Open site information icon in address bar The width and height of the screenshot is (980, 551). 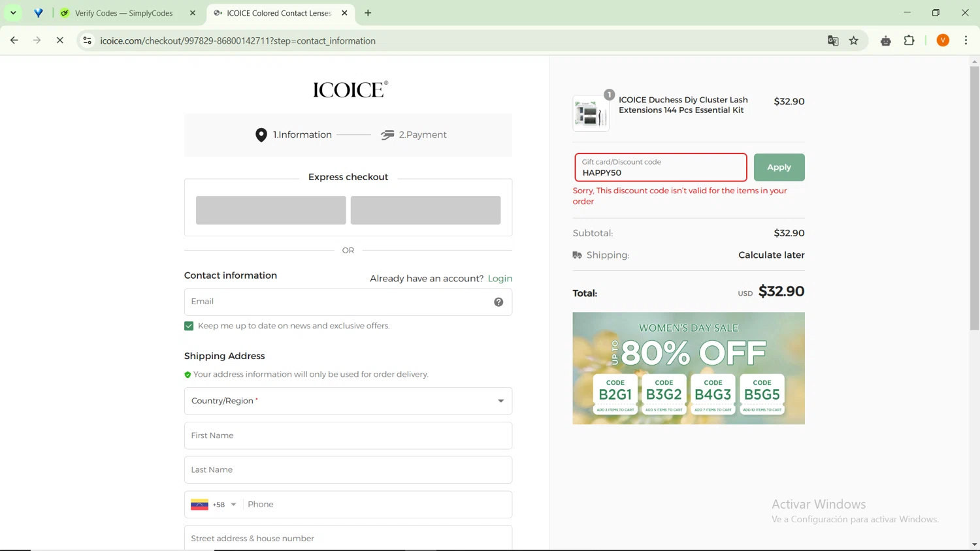pyautogui.click(x=87, y=40)
